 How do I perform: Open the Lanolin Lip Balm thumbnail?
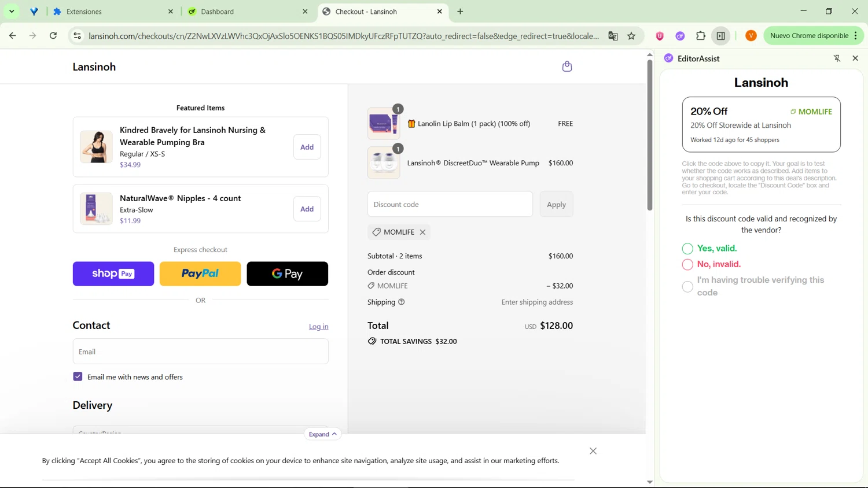tap(384, 123)
